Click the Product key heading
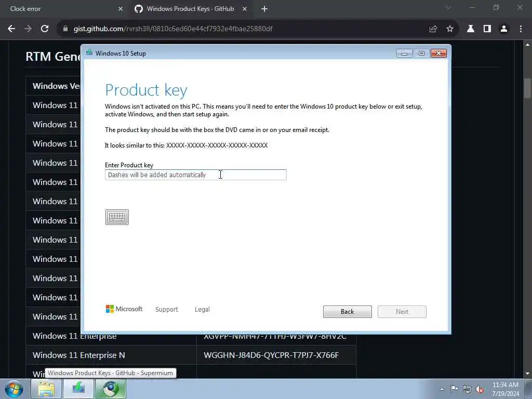This screenshot has width=532, height=399. (146, 90)
